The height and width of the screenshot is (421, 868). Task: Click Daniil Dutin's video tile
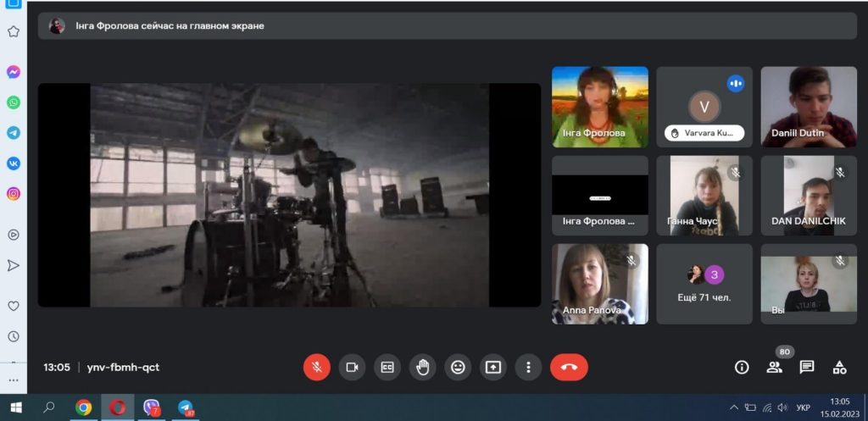tap(809, 107)
